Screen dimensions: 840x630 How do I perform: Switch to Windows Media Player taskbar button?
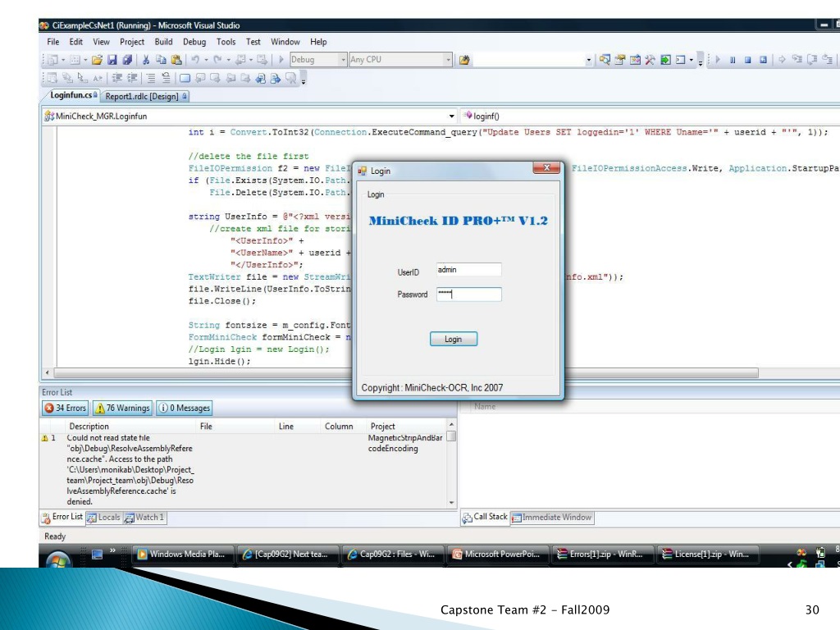click(182, 555)
